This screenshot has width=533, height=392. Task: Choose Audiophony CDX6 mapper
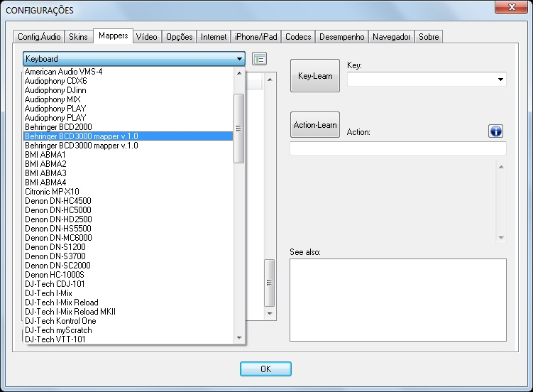(x=128, y=81)
